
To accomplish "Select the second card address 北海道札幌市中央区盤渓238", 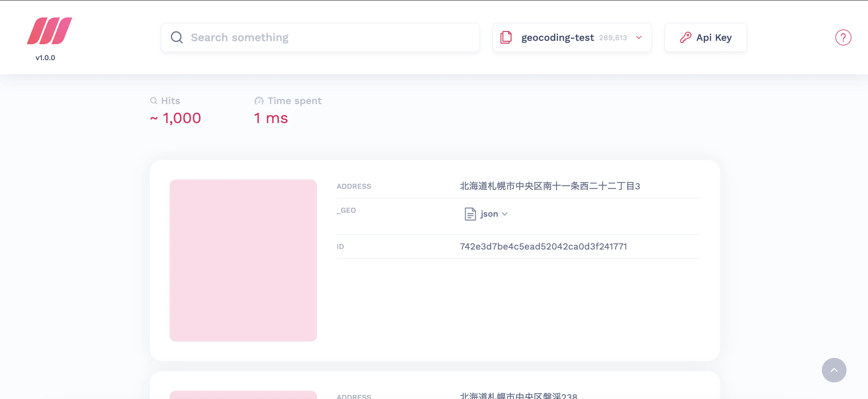I will coord(518,396).
